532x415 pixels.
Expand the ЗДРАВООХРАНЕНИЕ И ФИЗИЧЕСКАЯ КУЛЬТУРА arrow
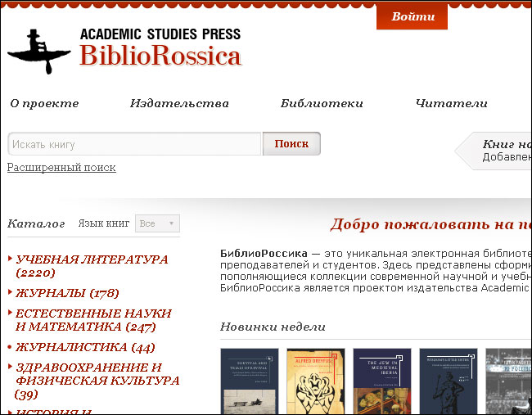click(x=10, y=366)
